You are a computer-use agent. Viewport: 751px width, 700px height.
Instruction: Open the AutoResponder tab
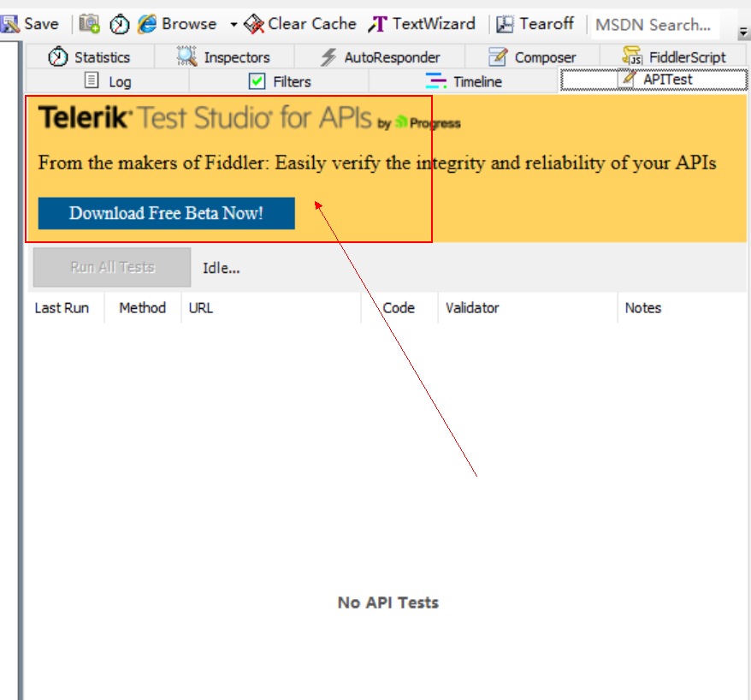click(380, 57)
